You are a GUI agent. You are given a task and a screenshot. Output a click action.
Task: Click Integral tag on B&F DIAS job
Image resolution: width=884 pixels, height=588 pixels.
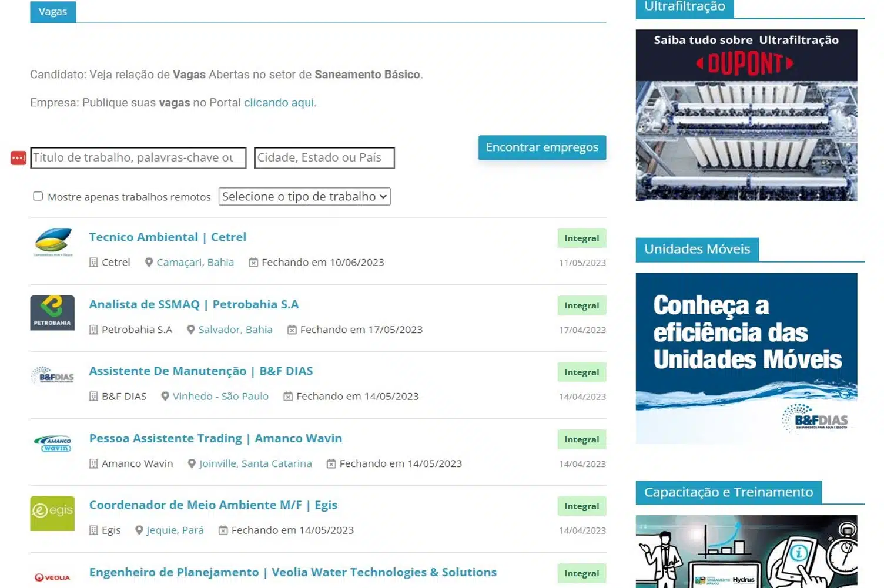pos(582,372)
